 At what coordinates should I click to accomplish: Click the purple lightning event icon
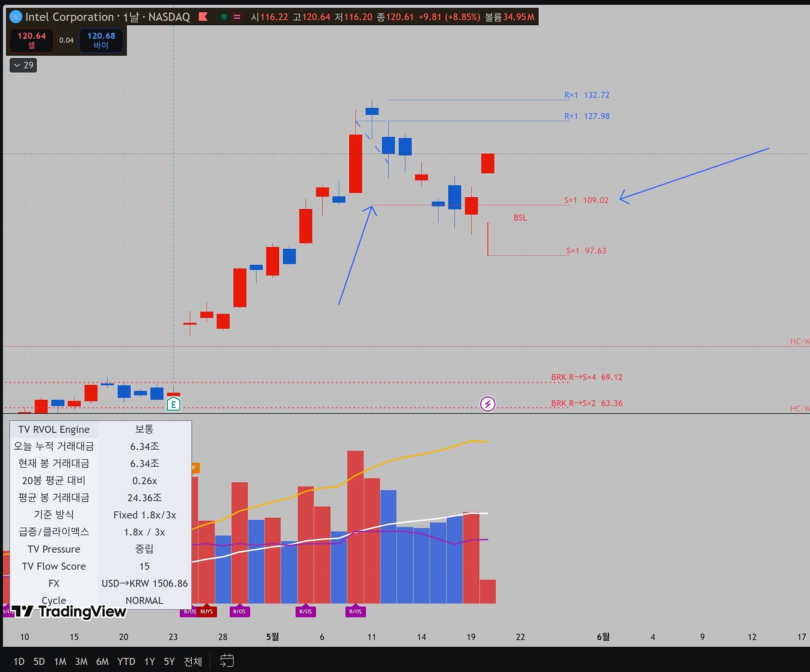[x=488, y=404]
